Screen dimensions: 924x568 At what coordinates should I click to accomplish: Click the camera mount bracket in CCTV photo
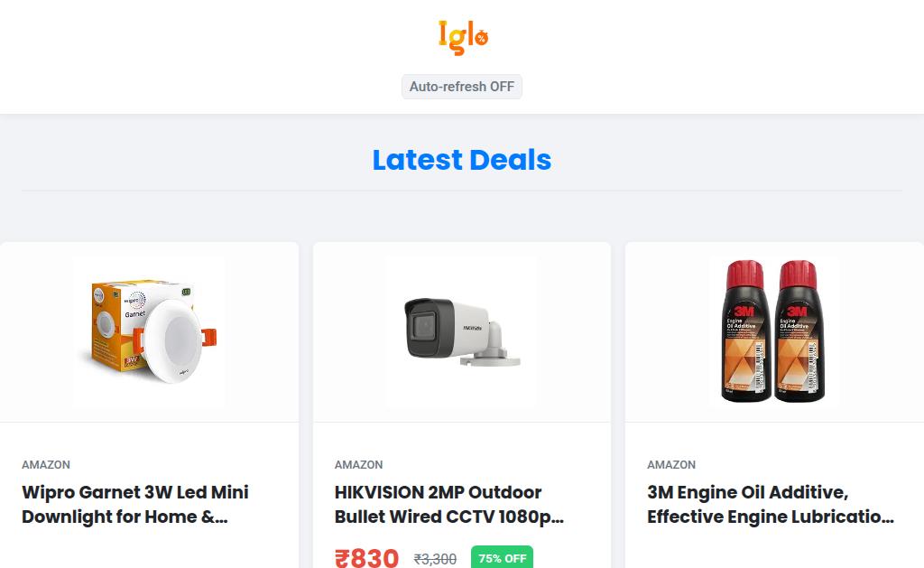(x=494, y=348)
